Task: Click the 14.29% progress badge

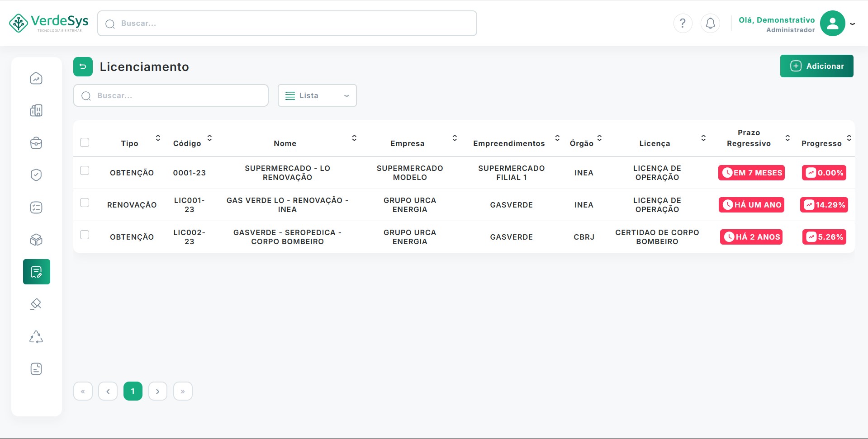Action: (x=824, y=205)
